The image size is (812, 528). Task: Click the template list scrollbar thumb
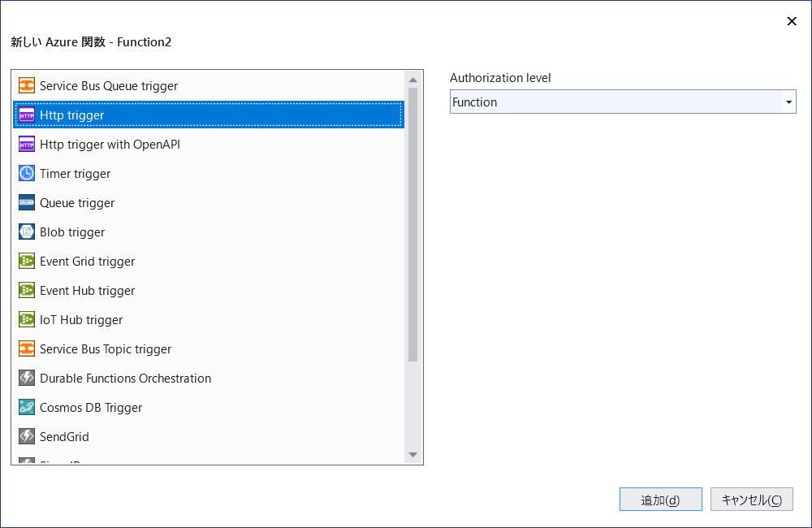(412, 224)
